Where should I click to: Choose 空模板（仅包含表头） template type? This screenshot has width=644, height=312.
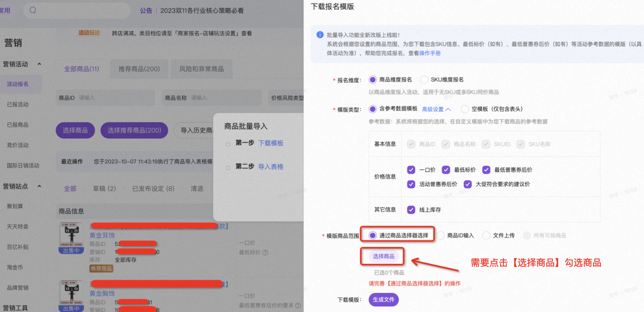[x=465, y=109]
